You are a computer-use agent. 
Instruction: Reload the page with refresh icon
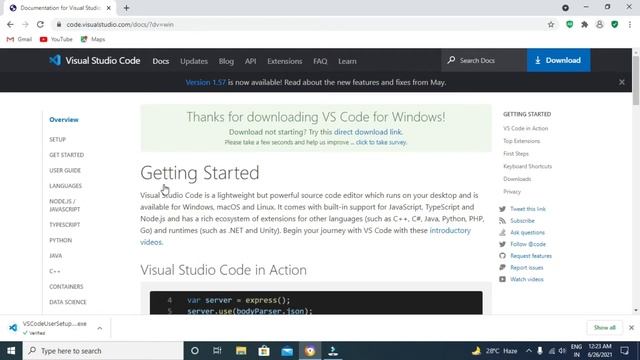40,24
